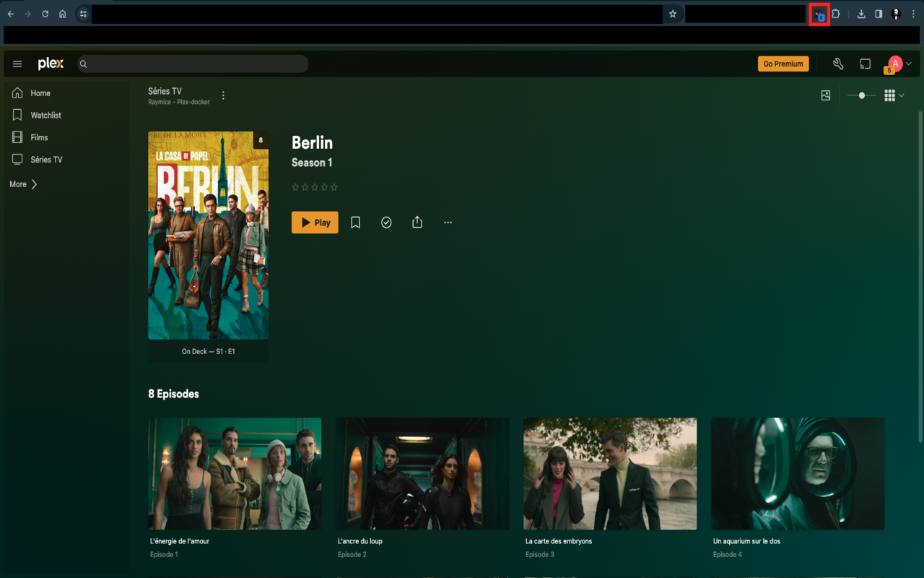Screen dimensions: 924x578
Task: Go to Plex home via logo
Action: click(51, 64)
